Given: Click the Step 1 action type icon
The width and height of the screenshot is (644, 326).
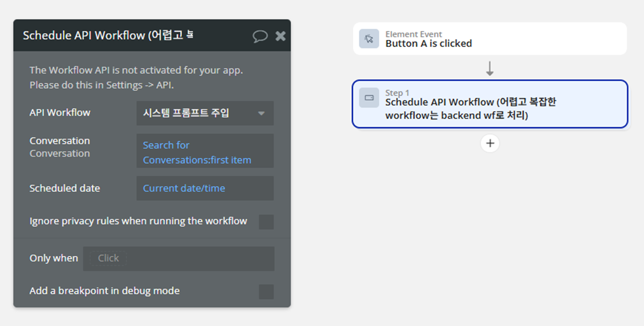Looking at the screenshot, I should (369, 98).
